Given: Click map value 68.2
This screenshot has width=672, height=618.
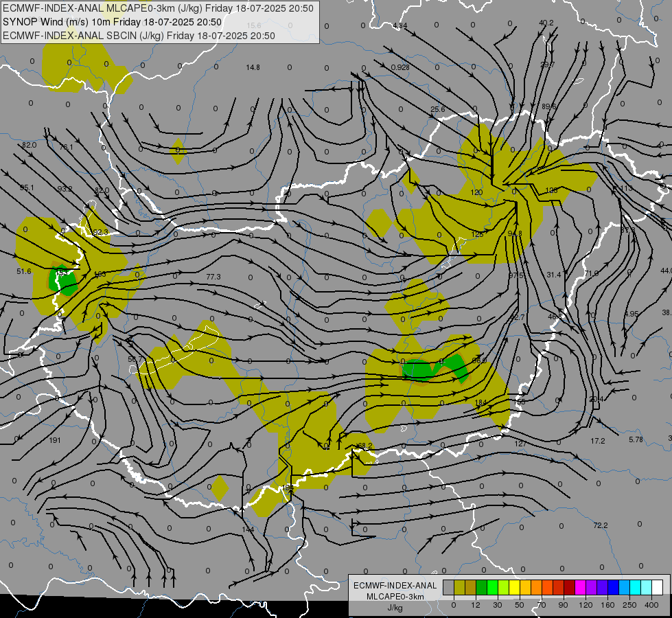Looking at the screenshot, I should point(364,446).
